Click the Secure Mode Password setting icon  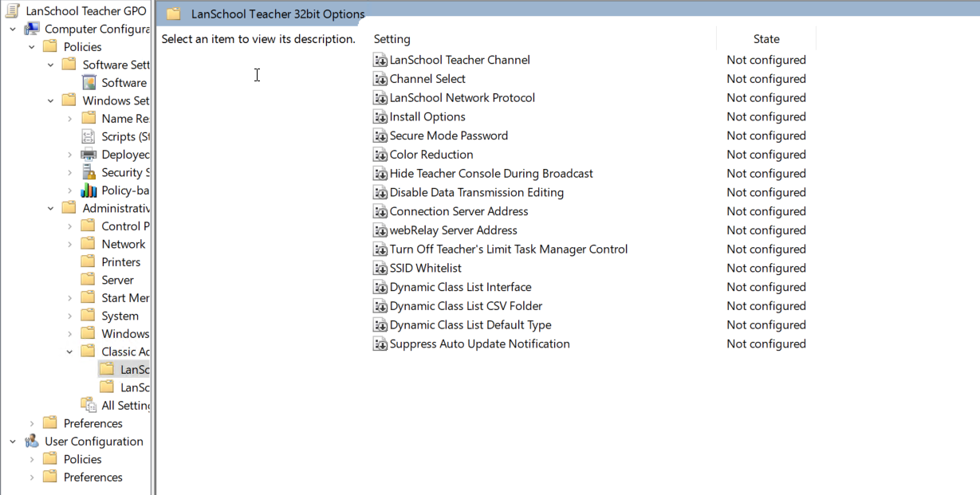(380, 136)
